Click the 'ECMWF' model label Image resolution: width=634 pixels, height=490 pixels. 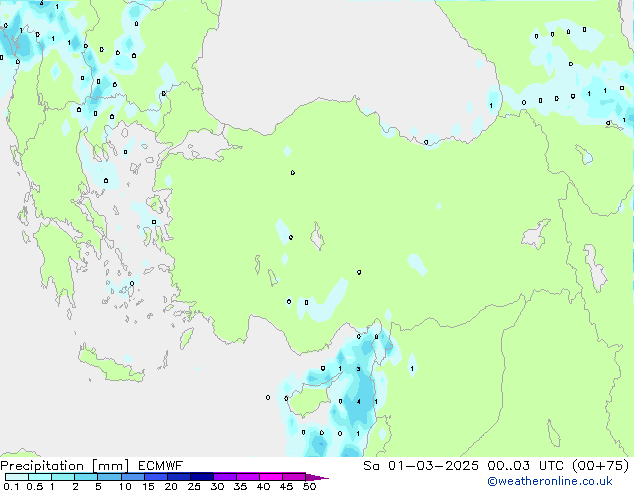(x=161, y=466)
